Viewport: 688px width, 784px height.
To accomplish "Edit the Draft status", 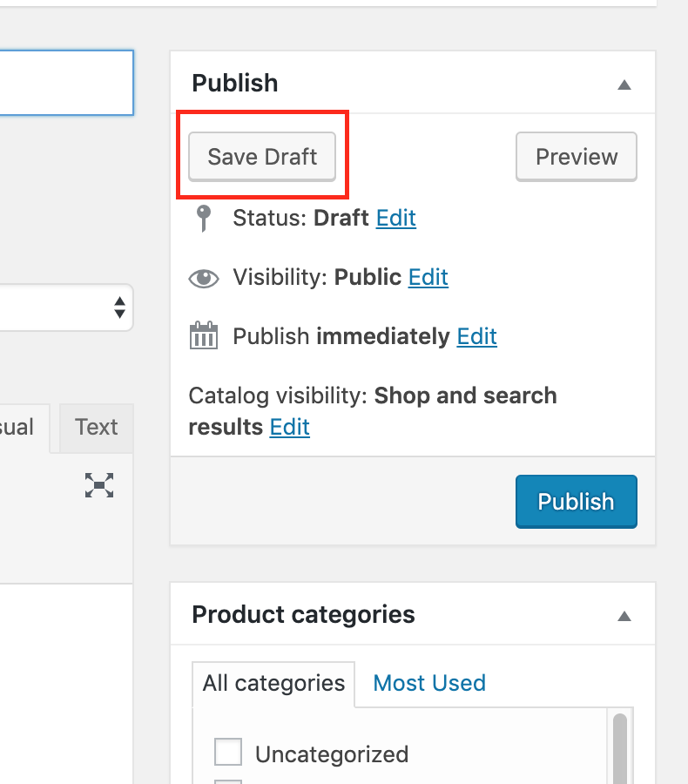I will [395, 218].
